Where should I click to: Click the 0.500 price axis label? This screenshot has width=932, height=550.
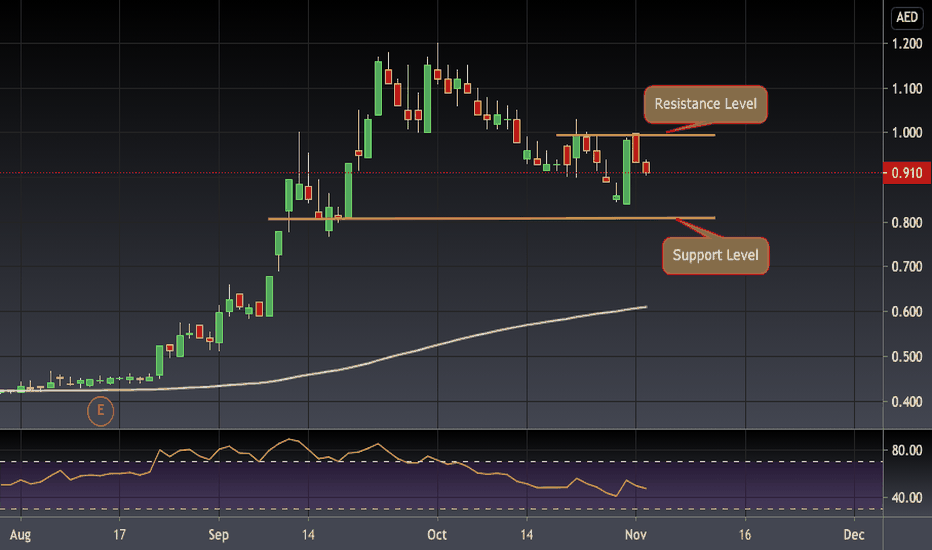[907, 357]
